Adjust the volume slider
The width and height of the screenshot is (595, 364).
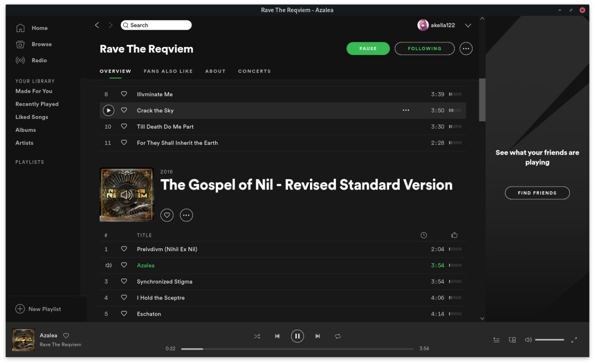[x=549, y=340]
